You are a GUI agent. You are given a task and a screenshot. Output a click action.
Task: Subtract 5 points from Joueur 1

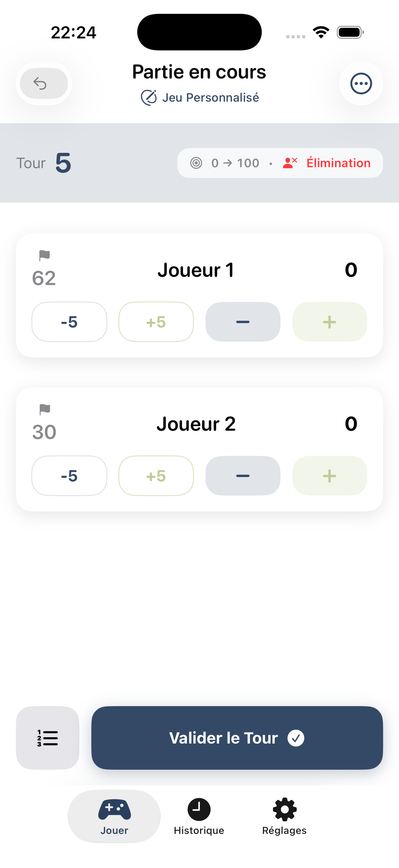[x=69, y=322]
